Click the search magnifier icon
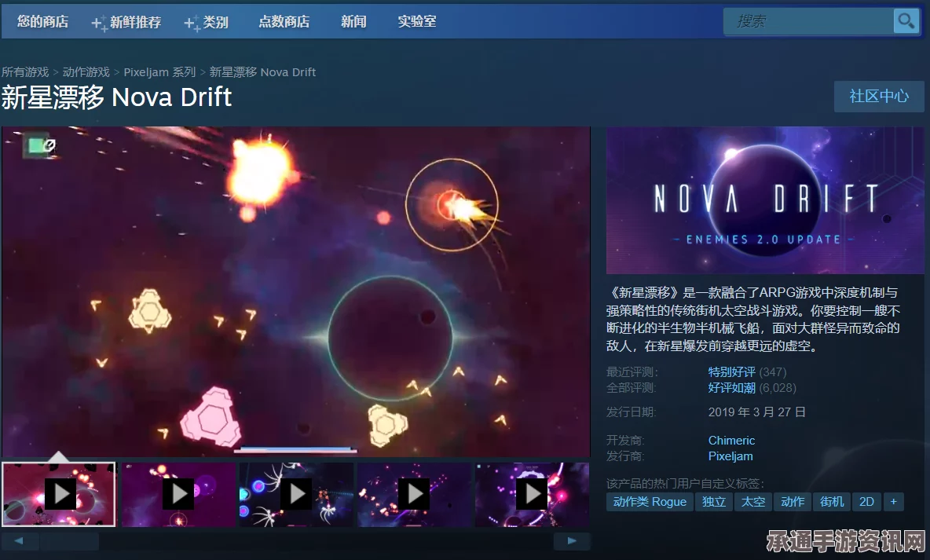The image size is (930, 560). [x=906, y=21]
